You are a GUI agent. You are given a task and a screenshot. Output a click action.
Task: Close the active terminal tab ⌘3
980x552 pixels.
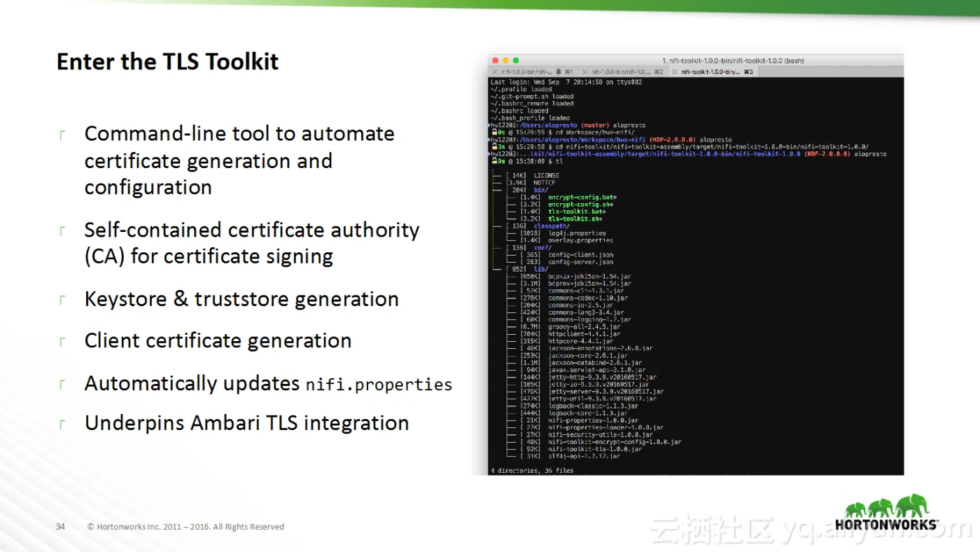coord(675,71)
